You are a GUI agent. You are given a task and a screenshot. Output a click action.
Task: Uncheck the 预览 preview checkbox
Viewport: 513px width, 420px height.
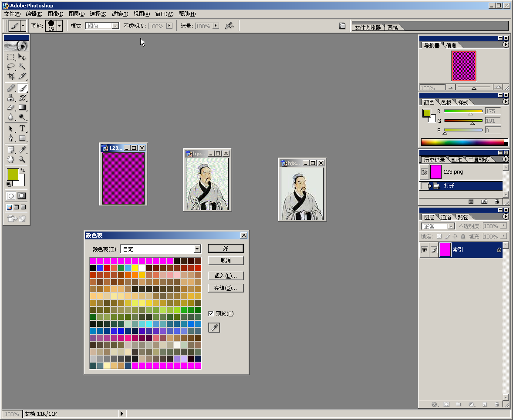[211, 313]
